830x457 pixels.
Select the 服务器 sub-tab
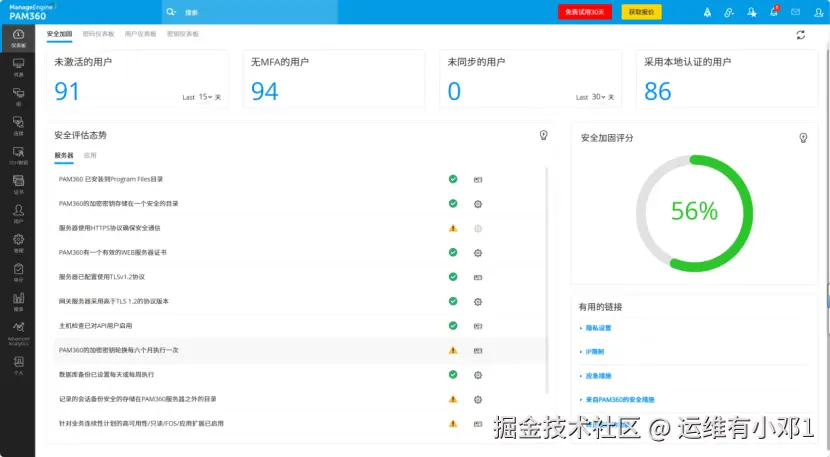tap(64, 155)
